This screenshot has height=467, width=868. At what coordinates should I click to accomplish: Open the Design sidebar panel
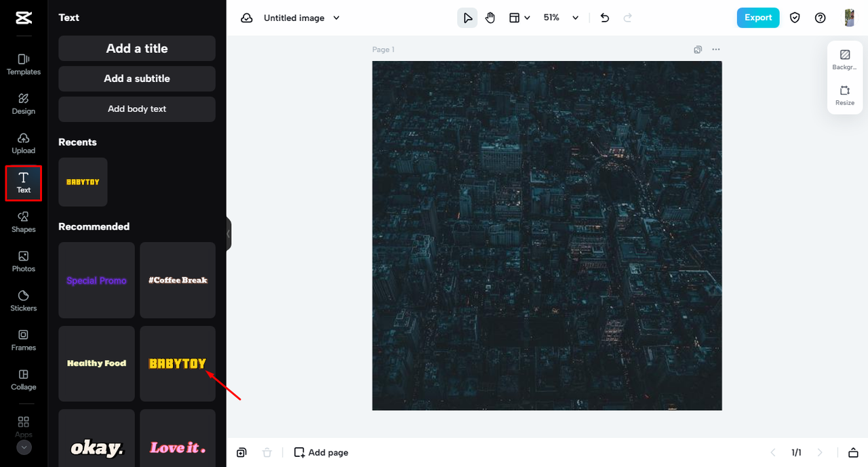[24, 104]
